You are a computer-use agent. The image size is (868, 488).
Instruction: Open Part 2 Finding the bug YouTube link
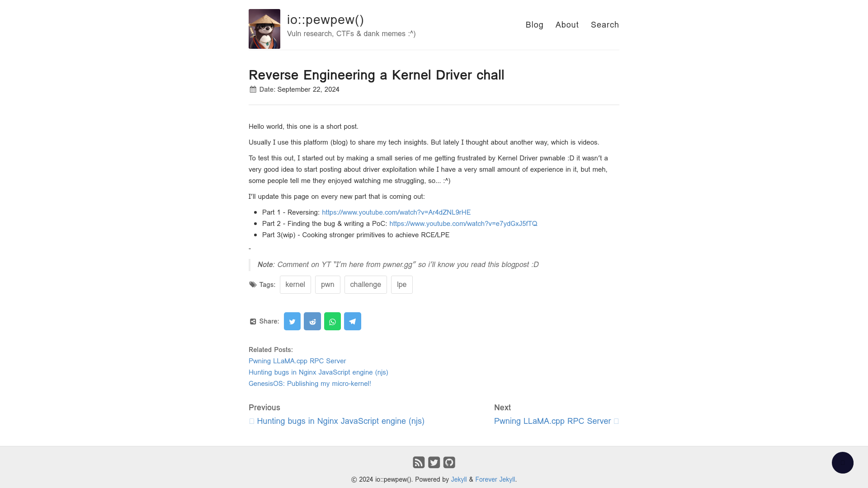click(x=463, y=224)
